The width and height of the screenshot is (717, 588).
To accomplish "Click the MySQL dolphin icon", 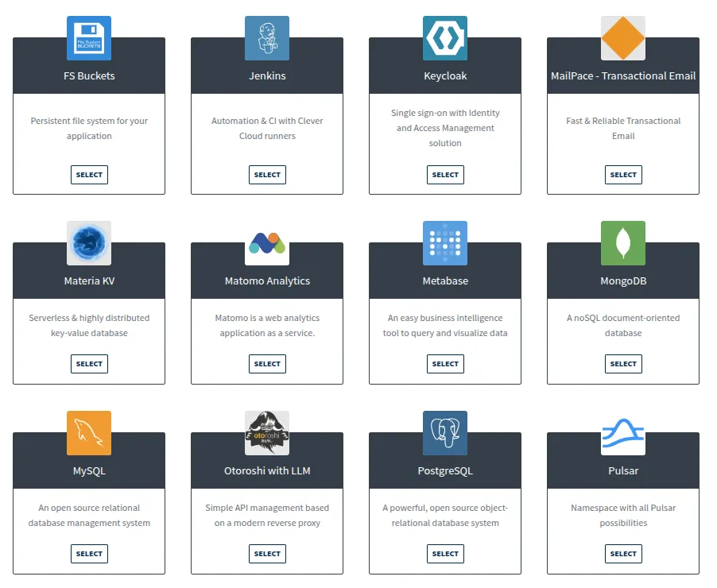I will coord(89,433).
